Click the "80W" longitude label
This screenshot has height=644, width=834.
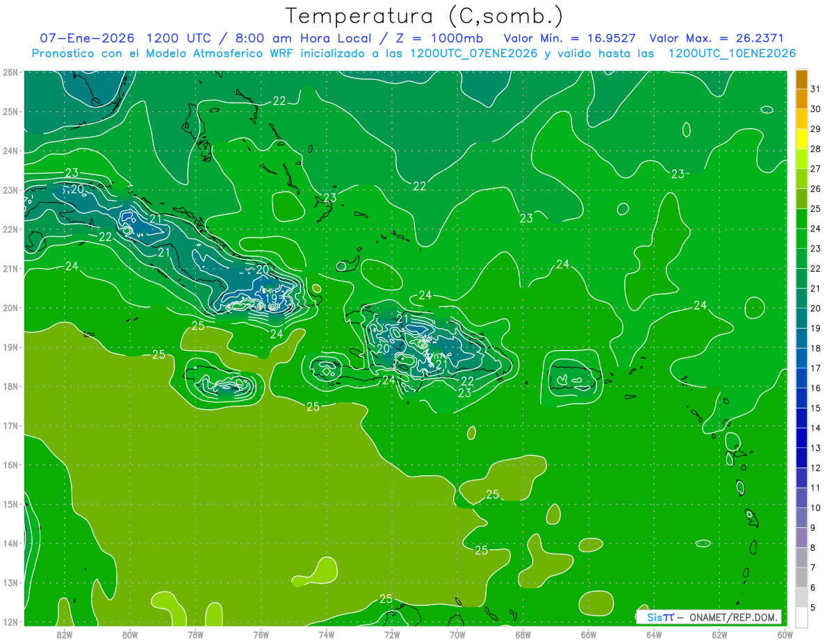pyautogui.click(x=130, y=634)
